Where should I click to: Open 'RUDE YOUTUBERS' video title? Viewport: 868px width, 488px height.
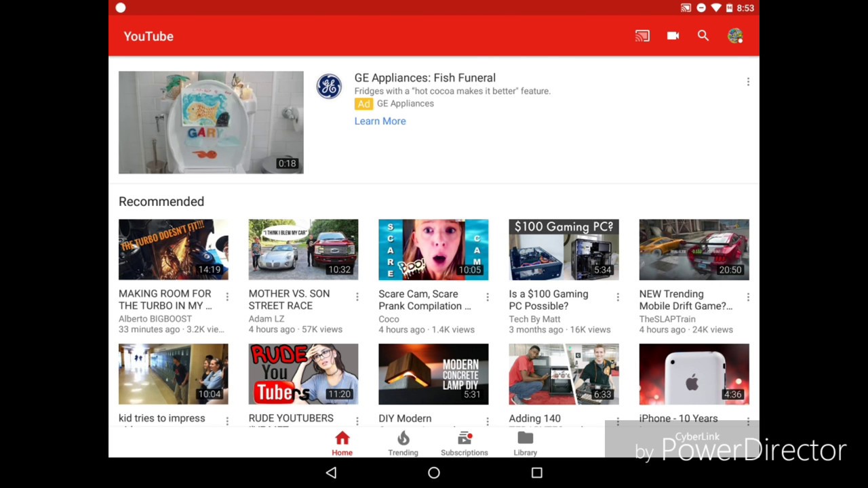click(291, 418)
